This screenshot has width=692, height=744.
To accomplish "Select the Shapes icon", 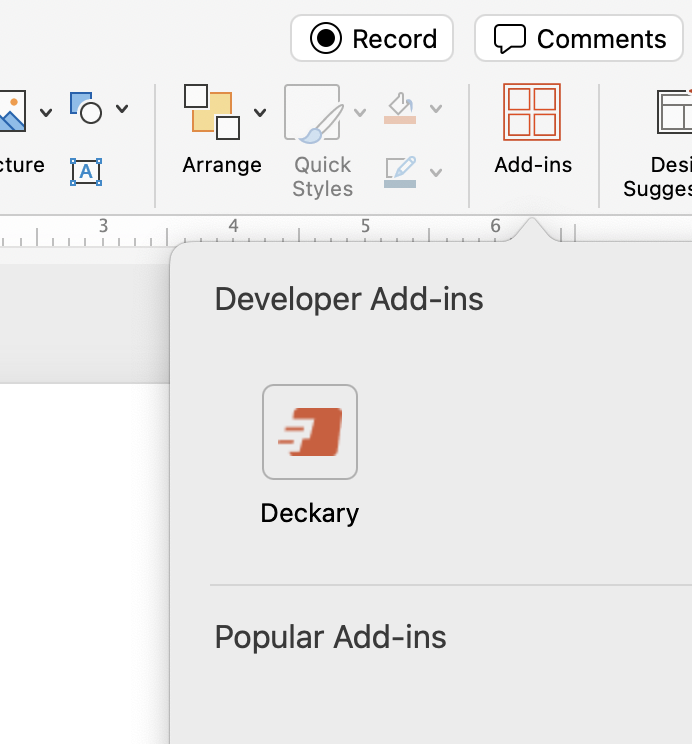I will tap(86, 108).
